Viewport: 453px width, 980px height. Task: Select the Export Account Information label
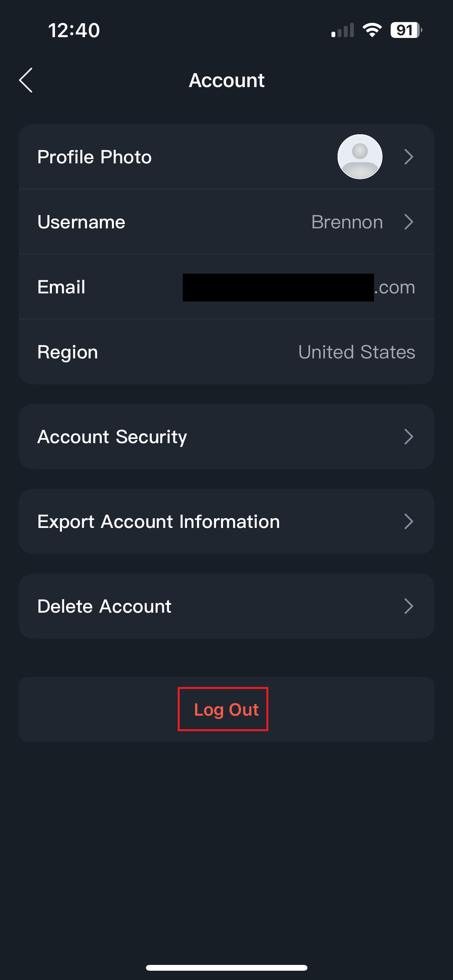(158, 521)
